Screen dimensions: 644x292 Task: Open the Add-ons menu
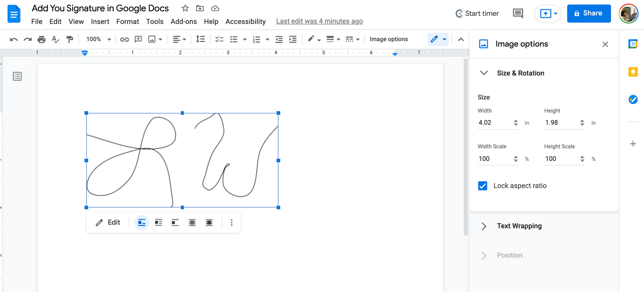(184, 22)
